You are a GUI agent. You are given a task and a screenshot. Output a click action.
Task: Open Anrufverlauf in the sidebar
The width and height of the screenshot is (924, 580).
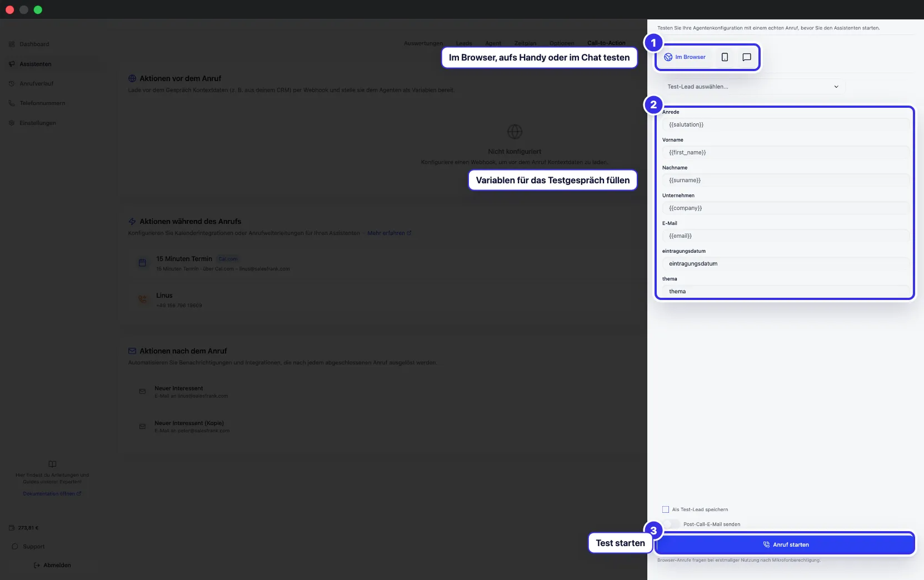[37, 83]
